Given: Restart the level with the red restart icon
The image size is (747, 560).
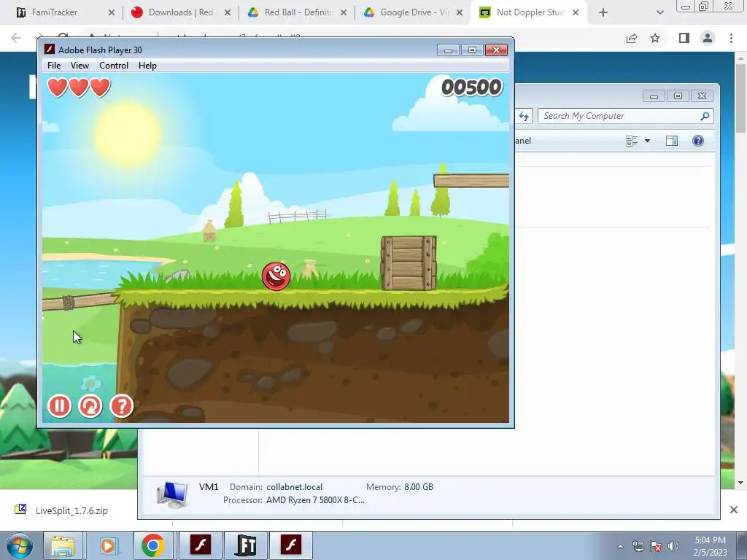Looking at the screenshot, I should coord(90,406).
